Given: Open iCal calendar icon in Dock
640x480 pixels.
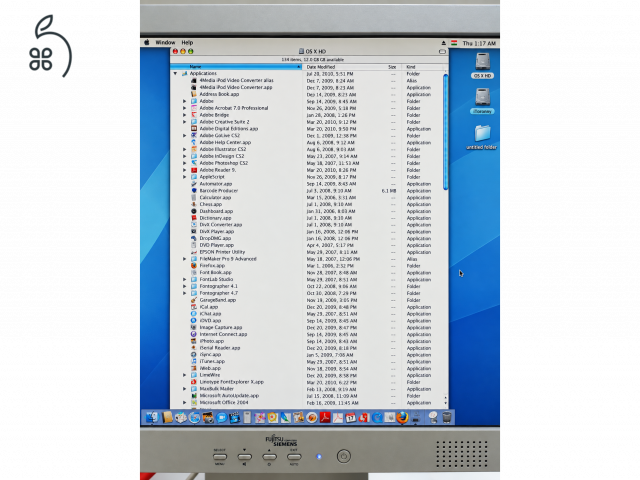Looking at the screenshot, I should coord(351,418).
